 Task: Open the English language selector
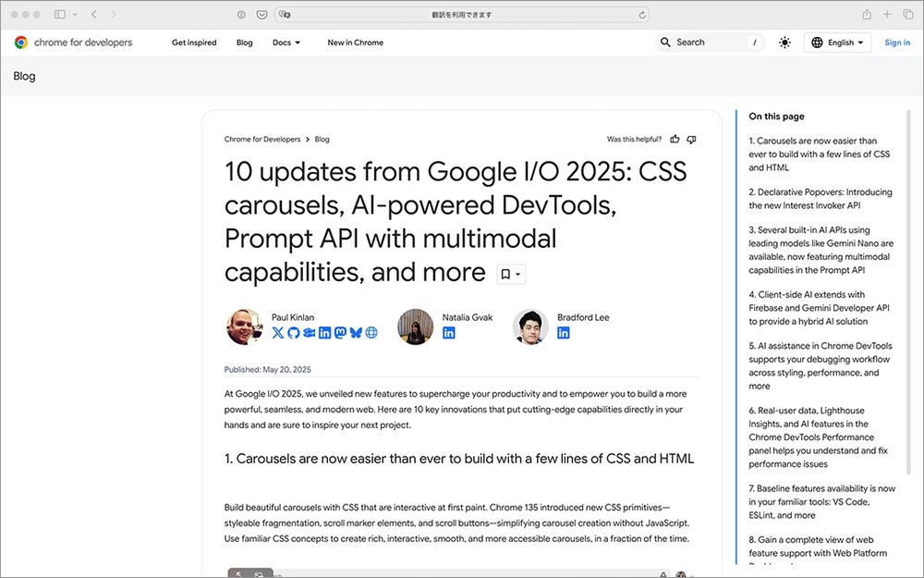tap(837, 43)
